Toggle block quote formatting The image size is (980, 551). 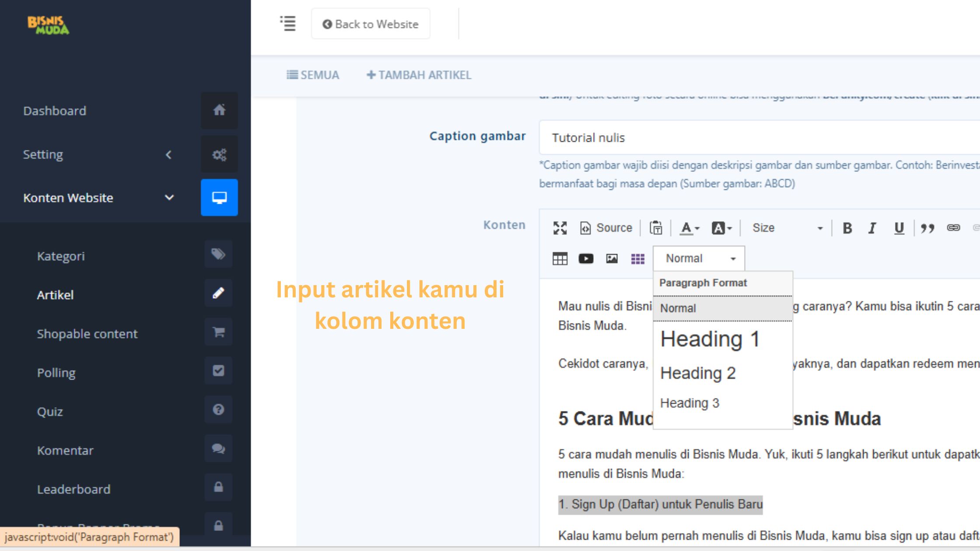point(927,228)
